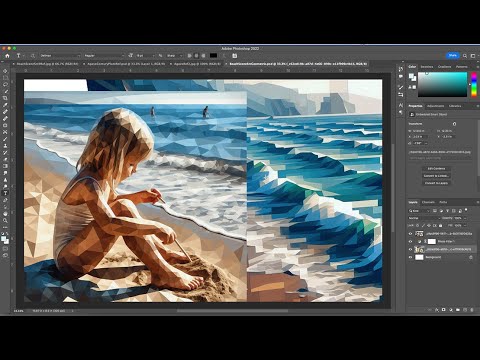Click create new group folder icon
Screen dimensions: 480x360
pyautogui.click(x=458, y=310)
